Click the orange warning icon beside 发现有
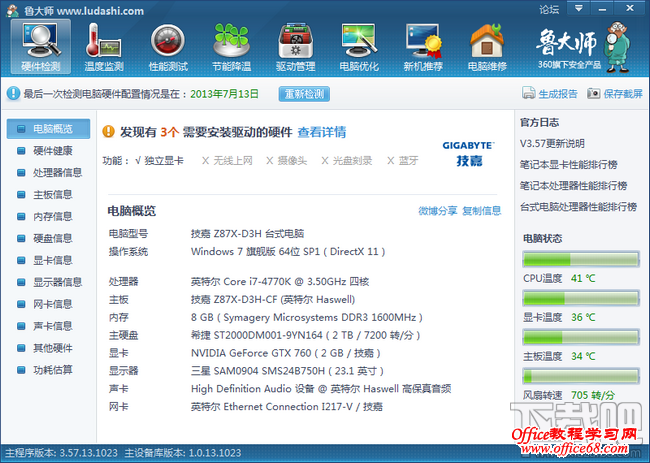This screenshot has width=650, height=463. (108, 131)
